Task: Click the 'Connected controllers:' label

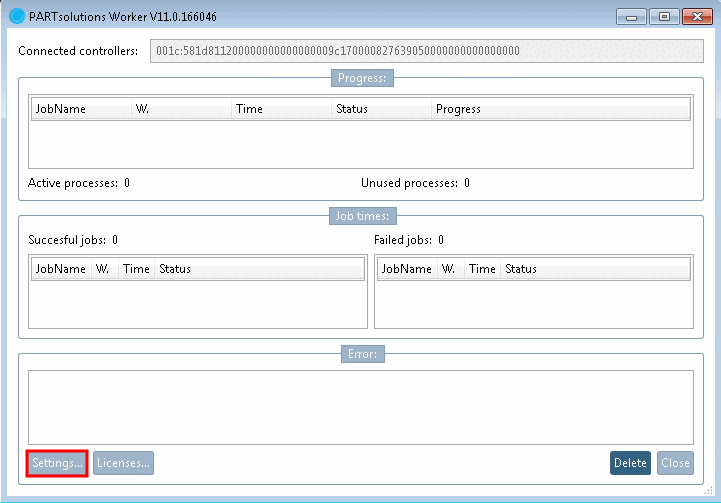Action: click(x=78, y=51)
